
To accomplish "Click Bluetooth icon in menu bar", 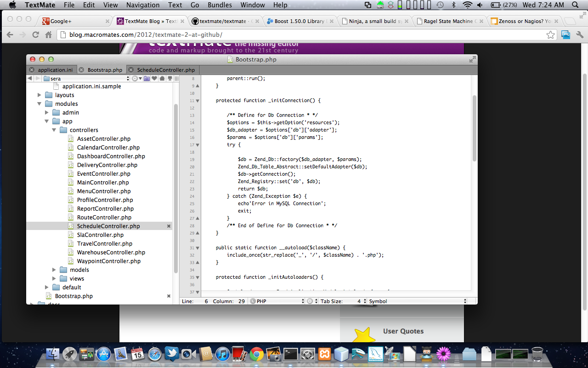I will 454,5.
